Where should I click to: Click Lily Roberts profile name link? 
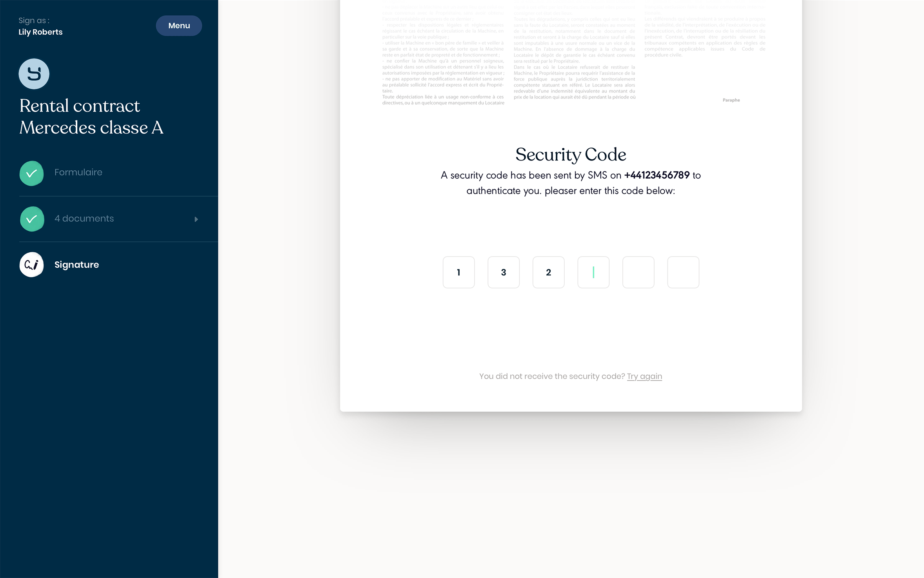(x=40, y=32)
